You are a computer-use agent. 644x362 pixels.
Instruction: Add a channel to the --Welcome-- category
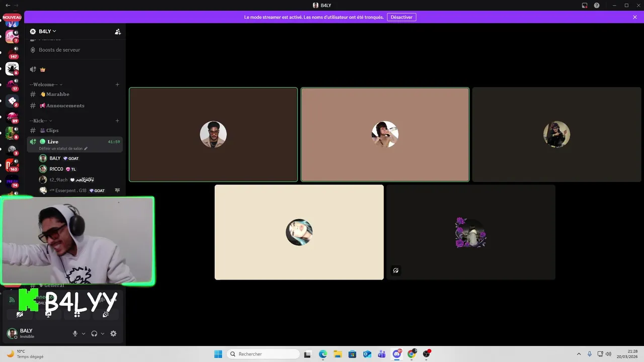pyautogui.click(x=117, y=84)
